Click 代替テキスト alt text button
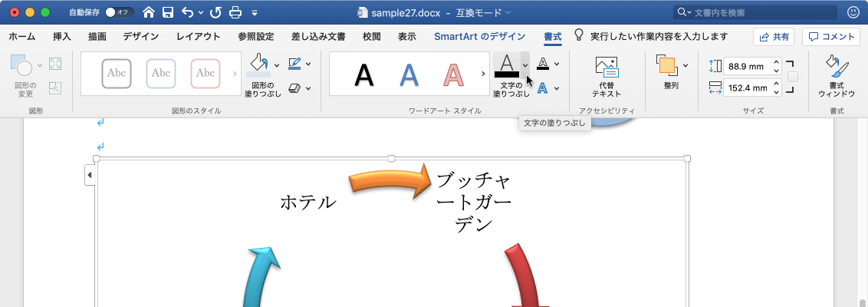This screenshot has width=868, height=307. [x=607, y=77]
